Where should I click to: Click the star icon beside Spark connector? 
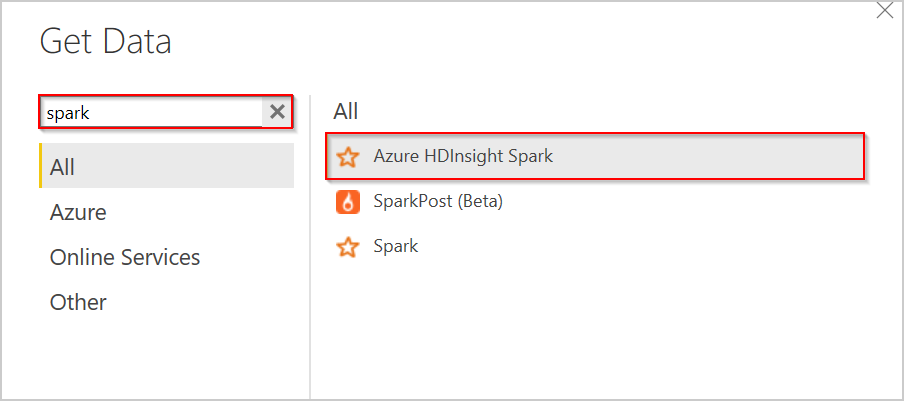coord(347,246)
